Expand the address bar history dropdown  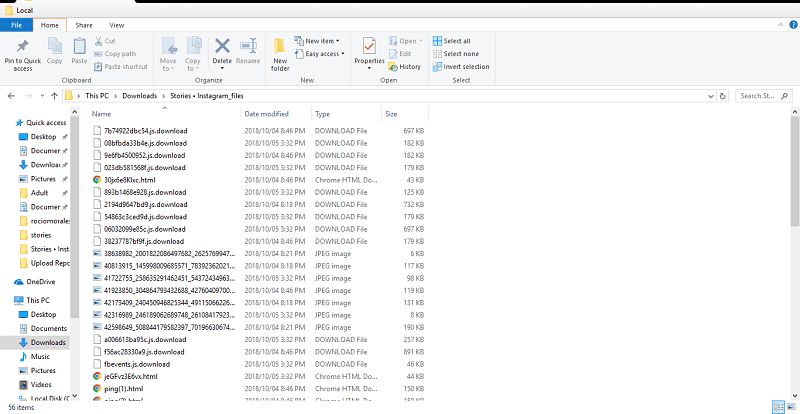point(711,96)
